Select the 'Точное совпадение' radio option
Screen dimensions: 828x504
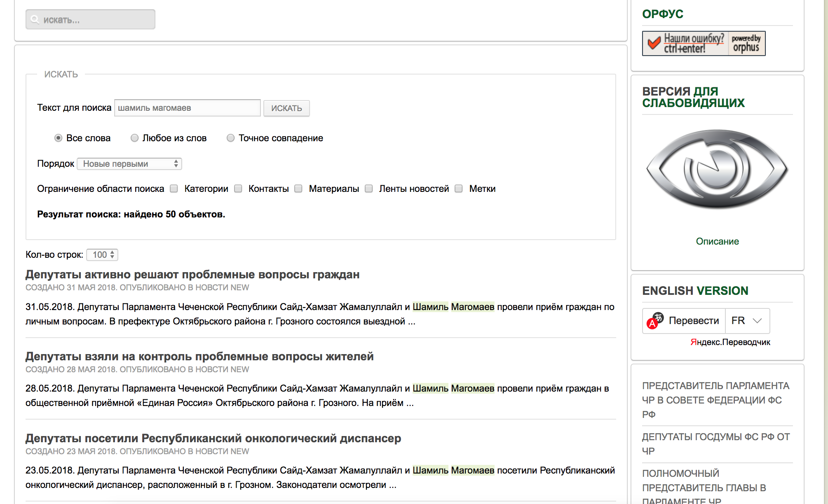click(230, 138)
